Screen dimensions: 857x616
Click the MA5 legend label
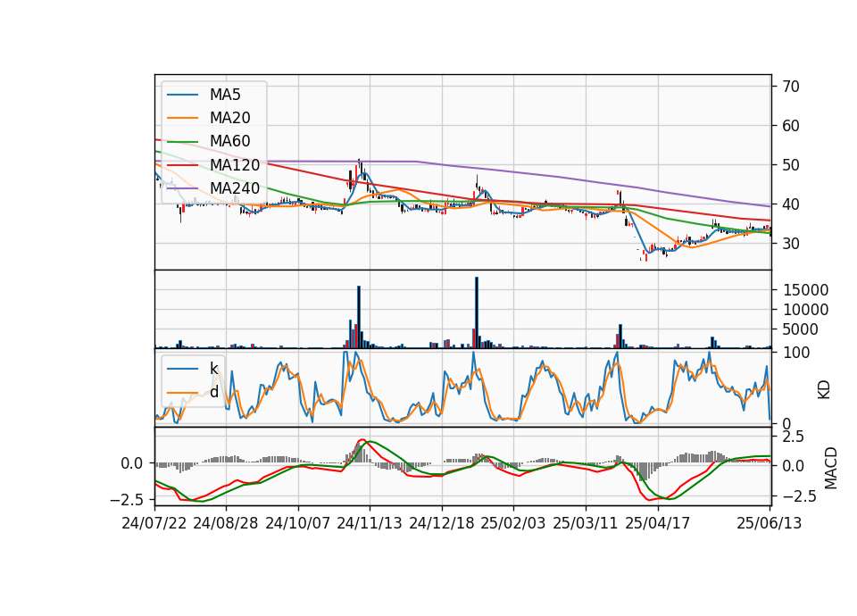tap(225, 95)
